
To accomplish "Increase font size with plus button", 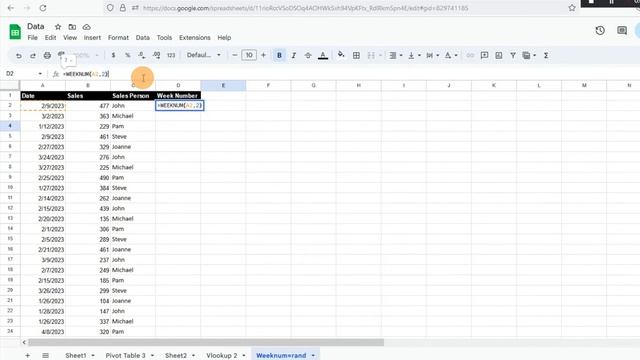I will (263, 55).
